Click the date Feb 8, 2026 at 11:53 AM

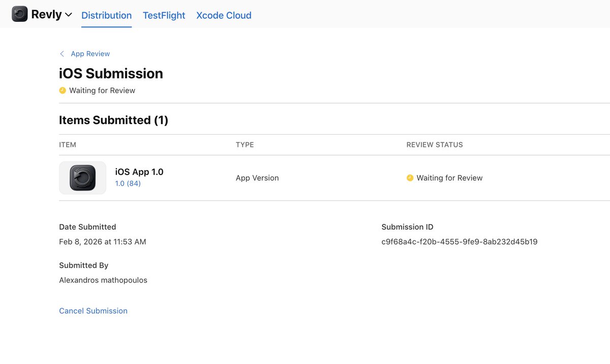pos(103,242)
